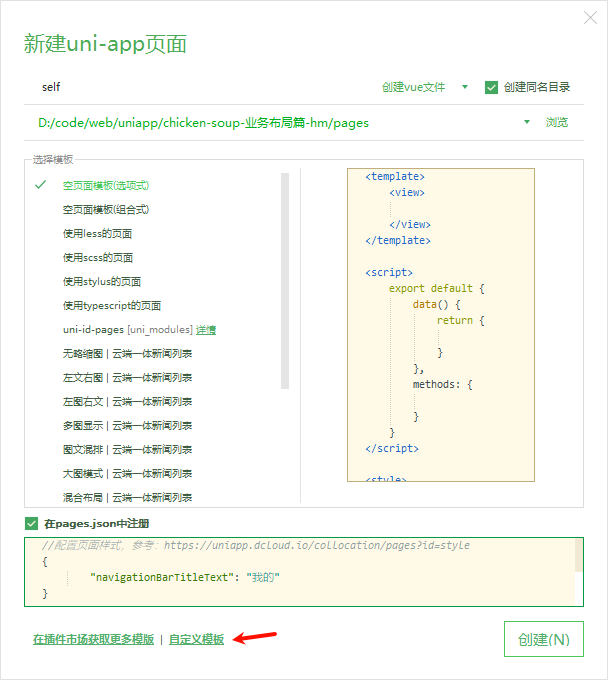
Task: Select 空页面模板(组合式) template
Action: point(106,209)
